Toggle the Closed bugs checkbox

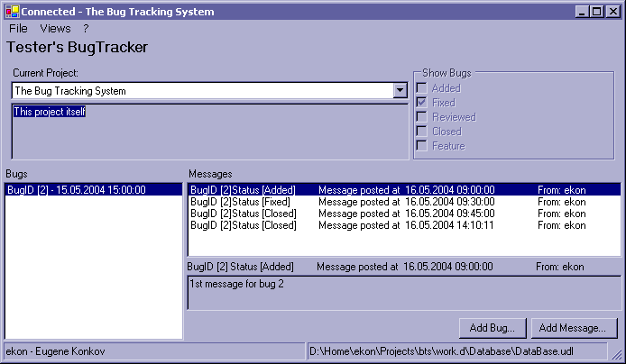[421, 132]
